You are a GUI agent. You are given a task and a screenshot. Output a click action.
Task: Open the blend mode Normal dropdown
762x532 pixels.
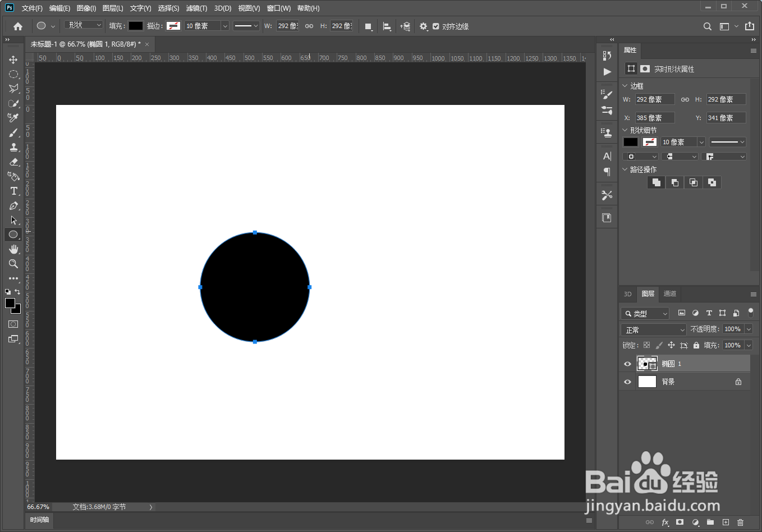tap(654, 329)
